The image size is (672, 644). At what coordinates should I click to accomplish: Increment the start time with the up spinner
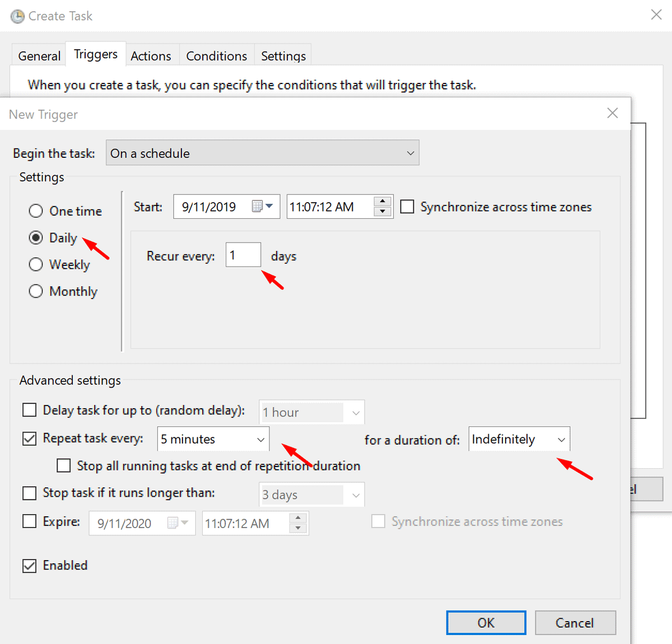pyautogui.click(x=382, y=202)
